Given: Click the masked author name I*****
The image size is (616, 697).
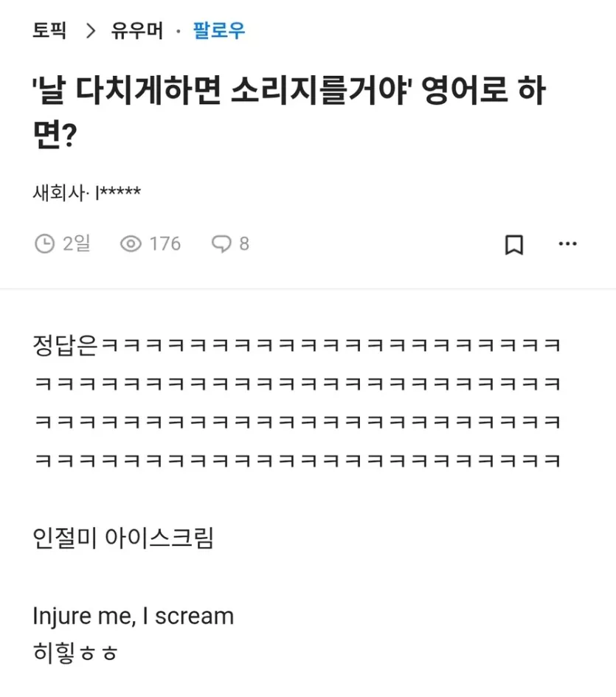Looking at the screenshot, I should coord(118,193).
